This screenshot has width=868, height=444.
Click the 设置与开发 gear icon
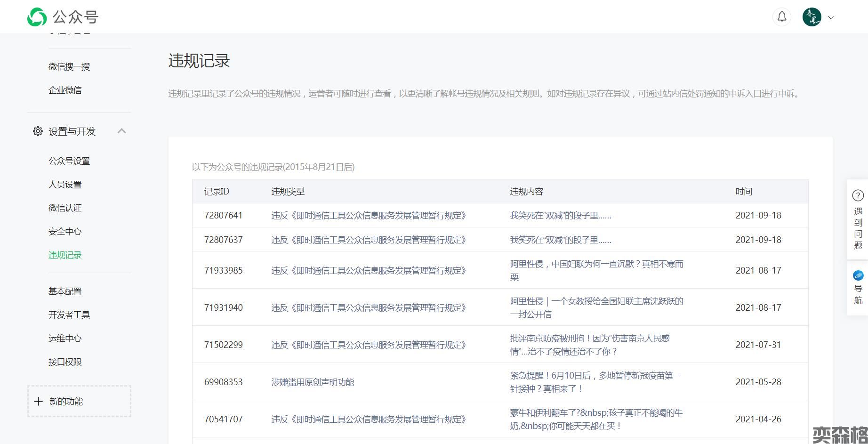pos(38,131)
